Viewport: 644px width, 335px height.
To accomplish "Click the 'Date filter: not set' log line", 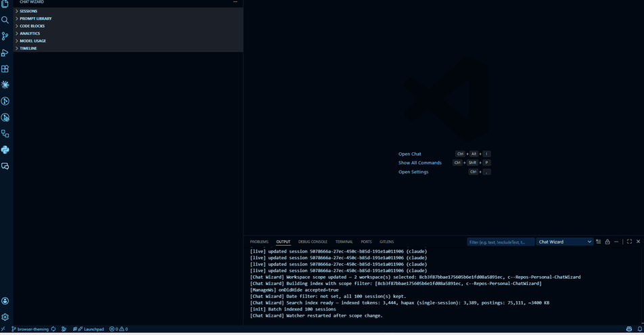I will pyautogui.click(x=327, y=296).
